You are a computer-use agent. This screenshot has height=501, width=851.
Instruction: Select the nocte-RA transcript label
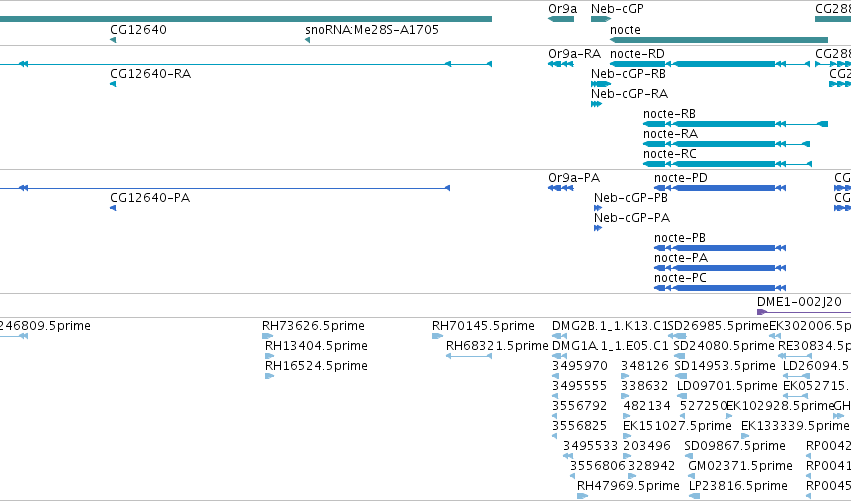[670, 134]
